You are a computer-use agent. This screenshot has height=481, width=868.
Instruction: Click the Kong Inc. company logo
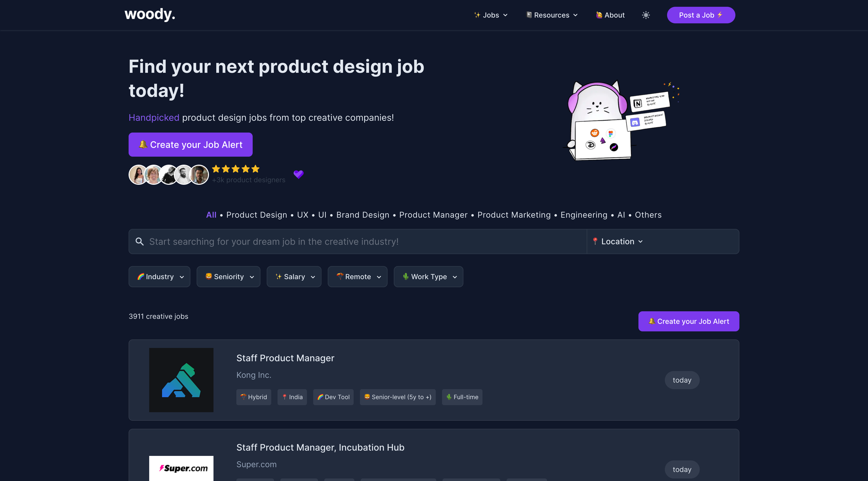pyautogui.click(x=181, y=380)
